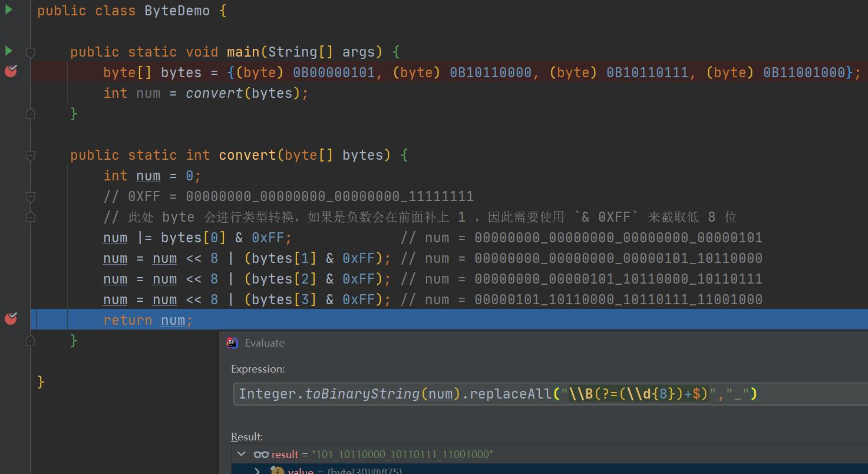
Task: Click the literal 0B10110000 in the array
Action: (x=491, y=73)
